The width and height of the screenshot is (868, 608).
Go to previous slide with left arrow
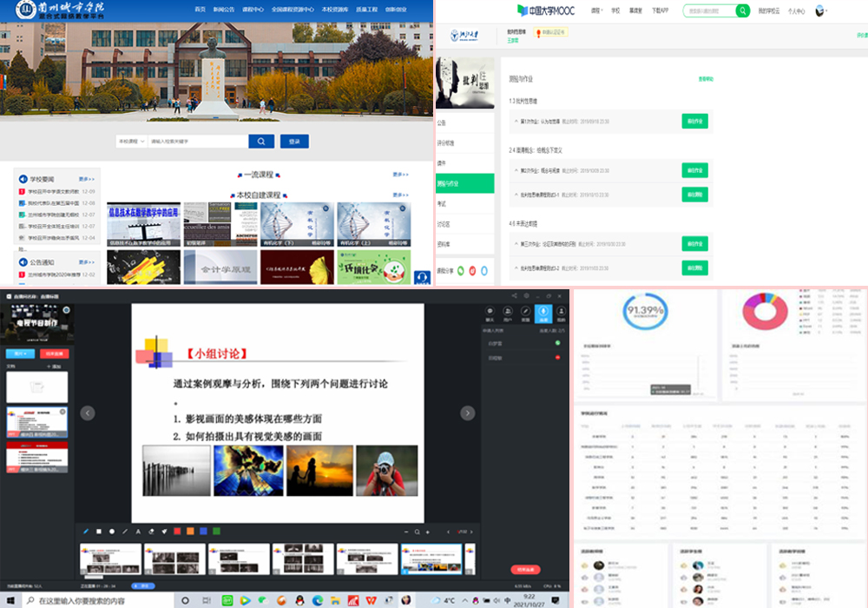tap(88, 413)
